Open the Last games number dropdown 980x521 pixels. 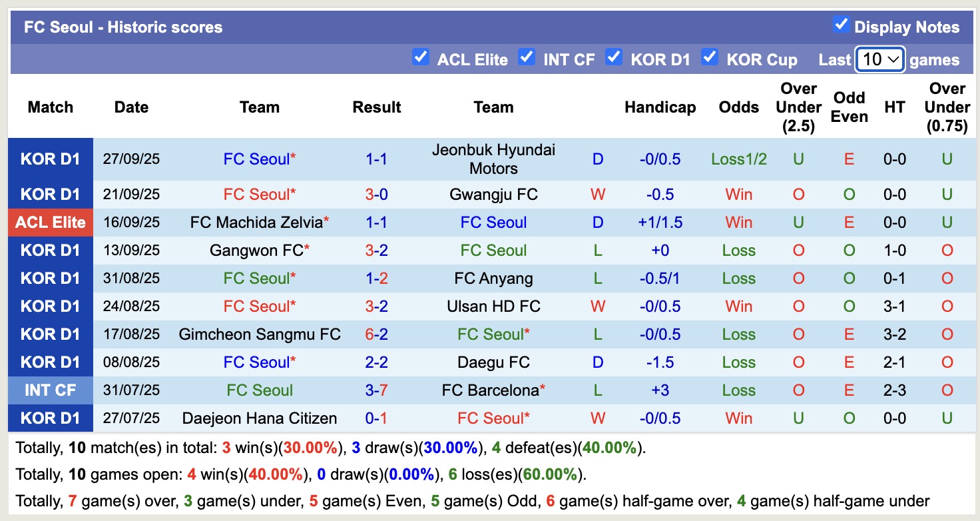point(879,59)
